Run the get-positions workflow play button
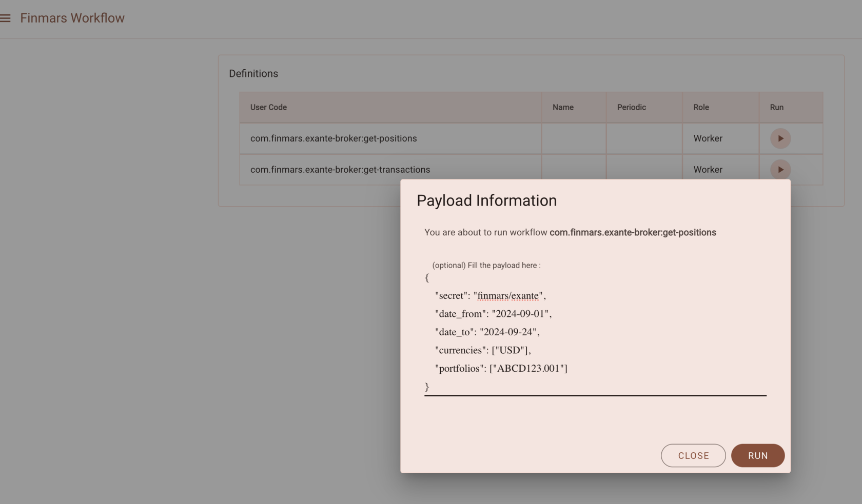Image resolution: width=862 pixels, height=504 pixels. (780, 138)
